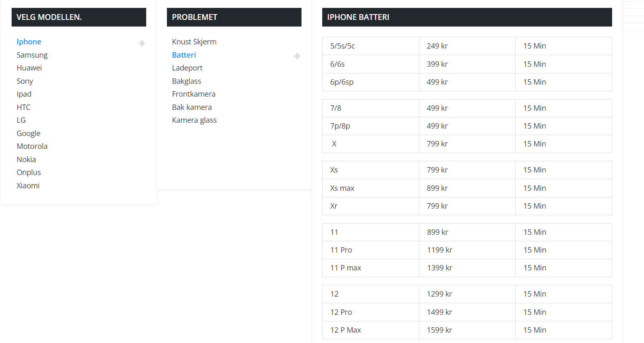The image size is (644, 343).
Task: Click the arrow icon beside Iphone
Action: coord(142,43)
